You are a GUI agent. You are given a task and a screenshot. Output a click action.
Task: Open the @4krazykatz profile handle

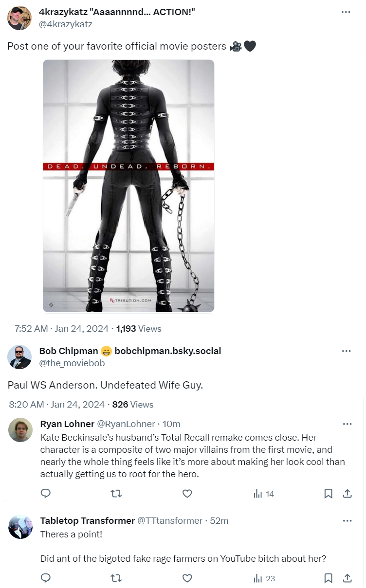point(66,24)
